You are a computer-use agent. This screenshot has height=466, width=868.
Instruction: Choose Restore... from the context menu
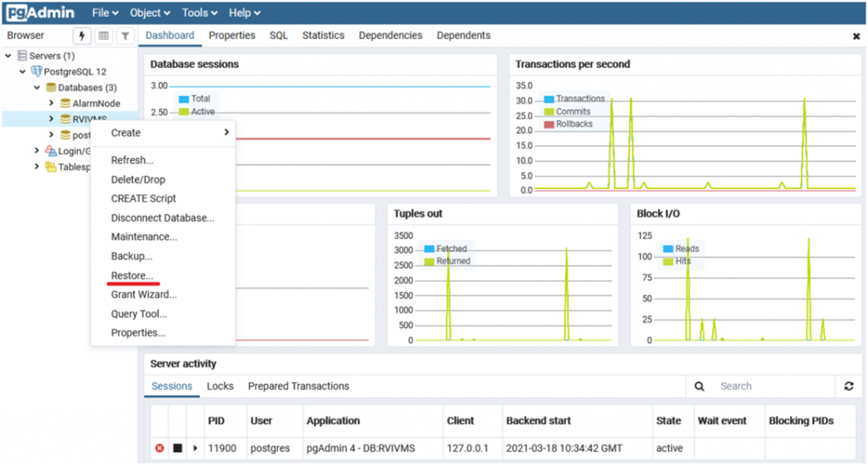[131, 275]
